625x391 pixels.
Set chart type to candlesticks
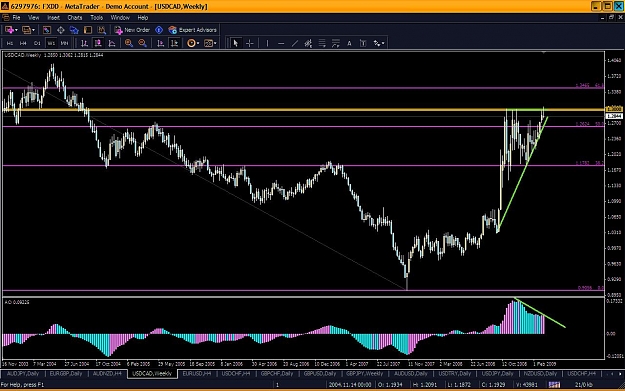pyautogui.click(x=98, y=43)
